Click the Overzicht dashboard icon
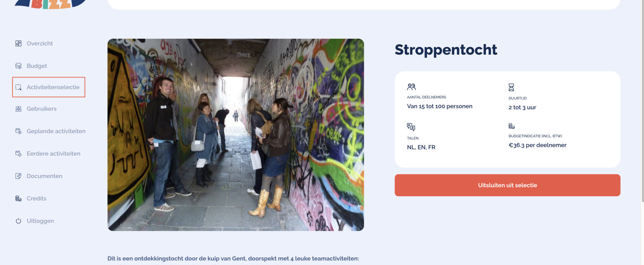The width and height of the screenshot is (644, 265). coord(18,43)
